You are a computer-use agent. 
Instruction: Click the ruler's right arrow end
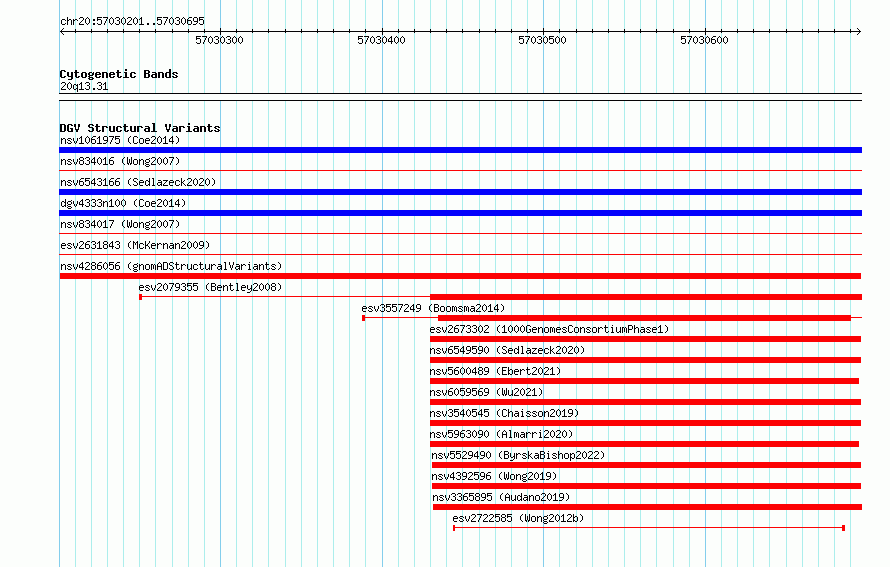858,32
